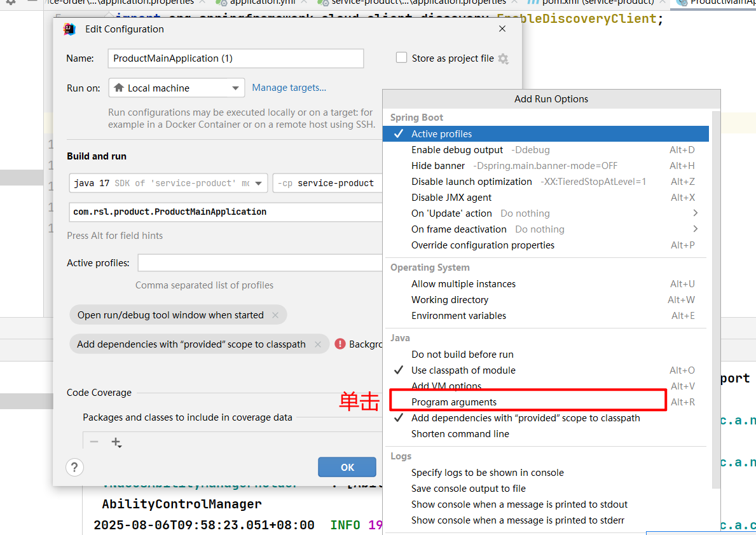Enable Store as project file checkbox

pyautogui.click(x=401, y=58)
